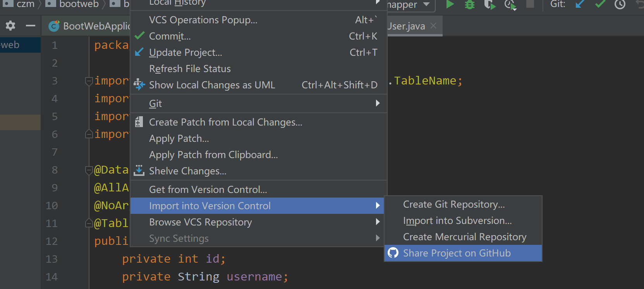
Task: Hide the project panel via minus icon
Action: [31, 26]
